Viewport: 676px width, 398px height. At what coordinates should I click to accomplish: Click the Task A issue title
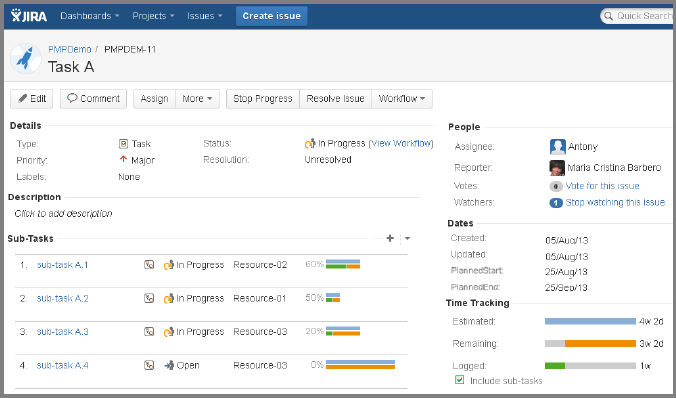(71, 67)
